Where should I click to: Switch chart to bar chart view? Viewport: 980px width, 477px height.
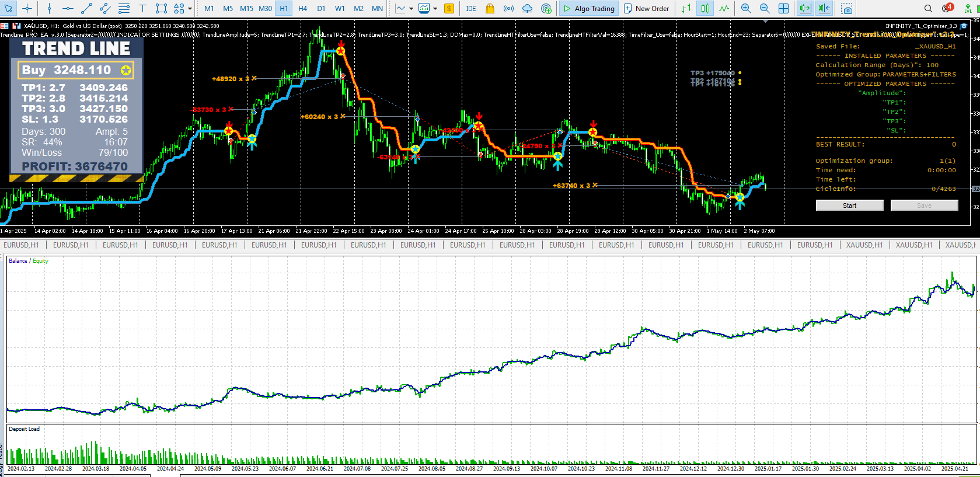(x=687, y=8)
